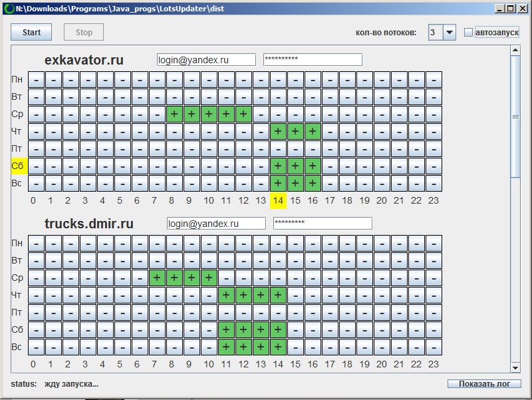The height and width of the screenshot is (400, 532).
Task: Toggle exkavator Ср hour 12 cell off
Action: point(243,114)
